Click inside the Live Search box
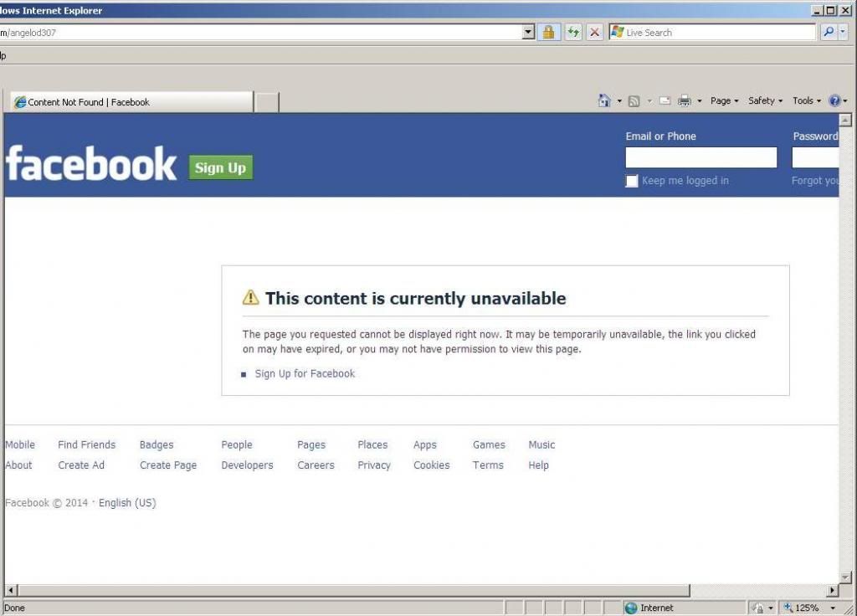 click(x=711, y=33)
